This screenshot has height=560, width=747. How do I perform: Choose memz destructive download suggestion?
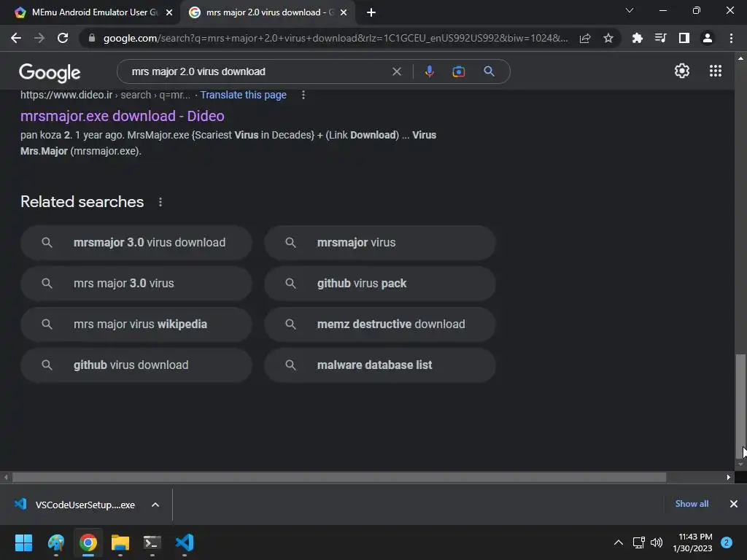380,324
